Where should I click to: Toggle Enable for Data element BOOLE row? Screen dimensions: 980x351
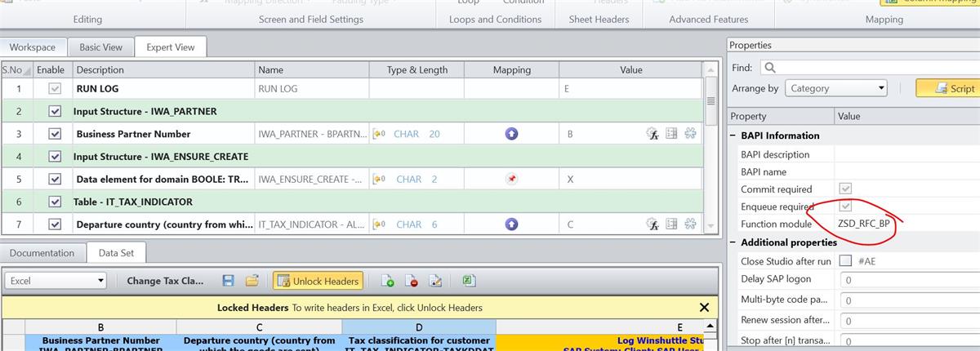[54, 179]
